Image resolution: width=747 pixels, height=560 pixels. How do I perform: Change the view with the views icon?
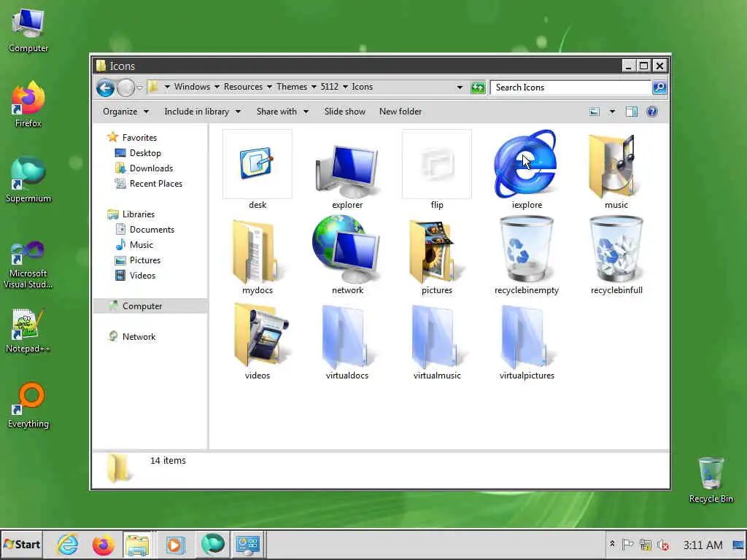tap(594, 112)
